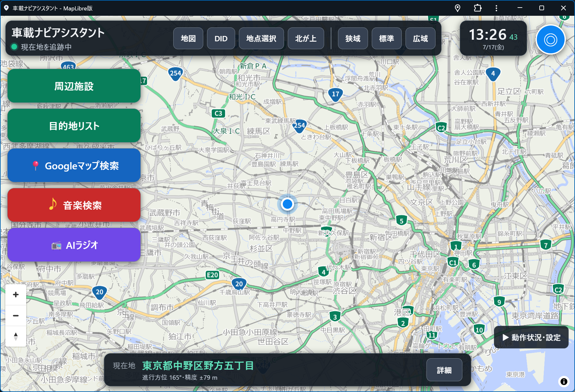The height and width of the screenshot is (392, 575).
Task: Reset map bearing with compass button
Action: [16, 336]
